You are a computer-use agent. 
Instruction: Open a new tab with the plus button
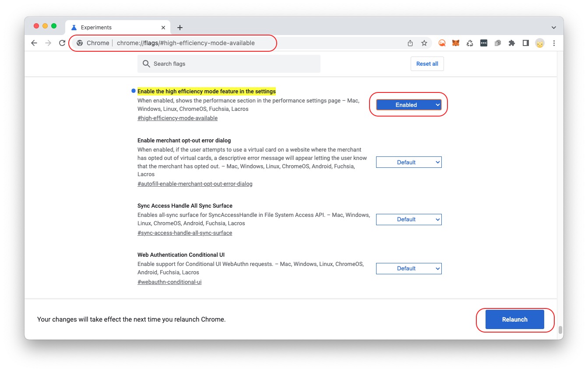click(x=180, y=28)
